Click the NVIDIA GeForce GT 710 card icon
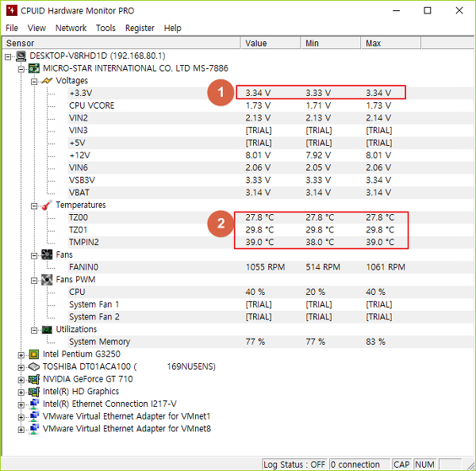 point(34,379)
